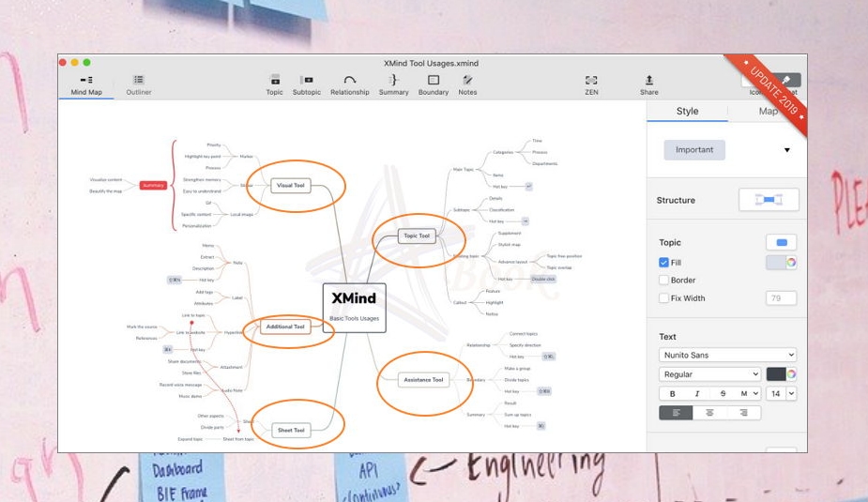
Task: Uncheck the Fill checkbox
Action: 663,263
